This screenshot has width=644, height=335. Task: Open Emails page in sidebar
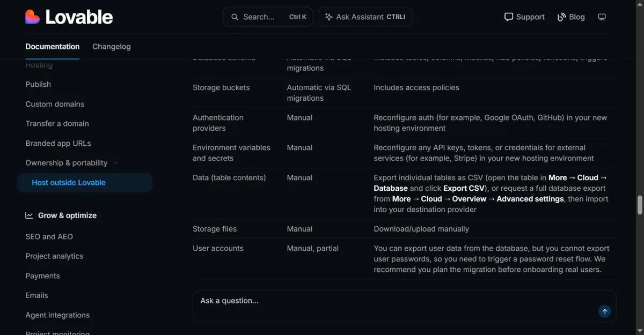(x=37, y=295)
